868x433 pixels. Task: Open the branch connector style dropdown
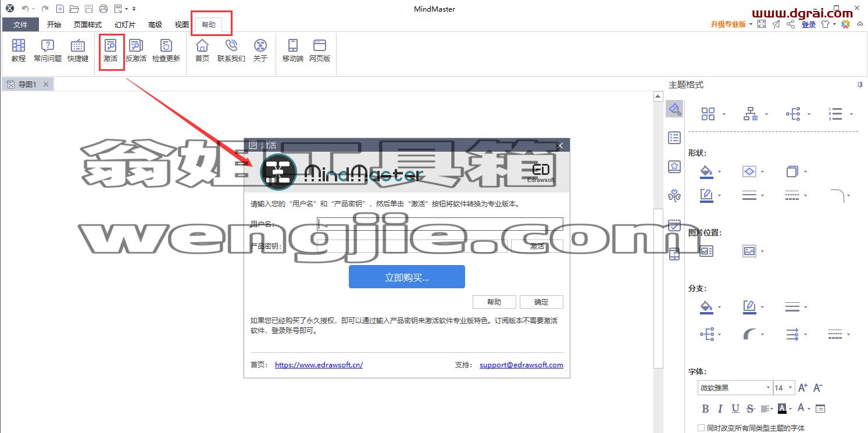712,334
